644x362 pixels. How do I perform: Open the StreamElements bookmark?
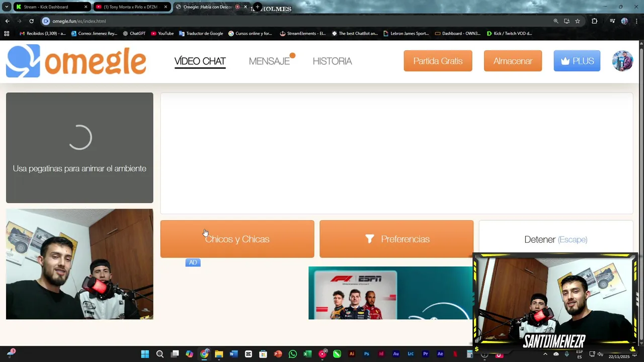pos(302,34)
